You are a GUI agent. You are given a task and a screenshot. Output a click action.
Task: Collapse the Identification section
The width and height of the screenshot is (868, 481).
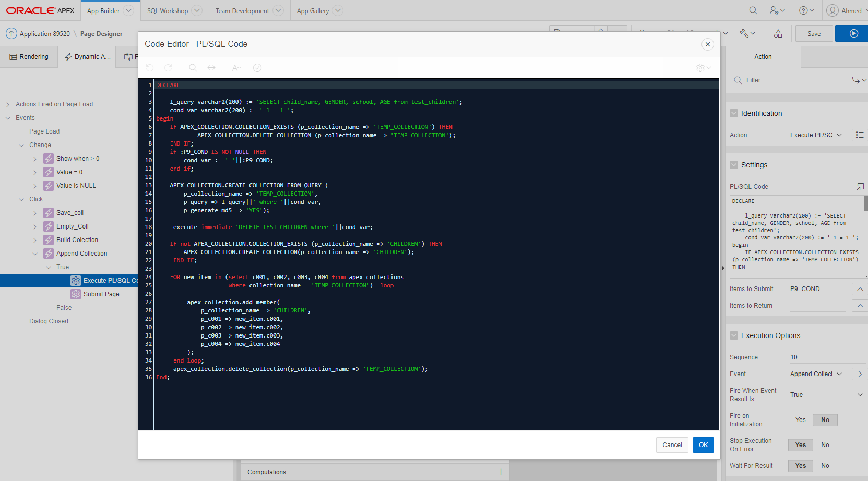tap(734, 113)
